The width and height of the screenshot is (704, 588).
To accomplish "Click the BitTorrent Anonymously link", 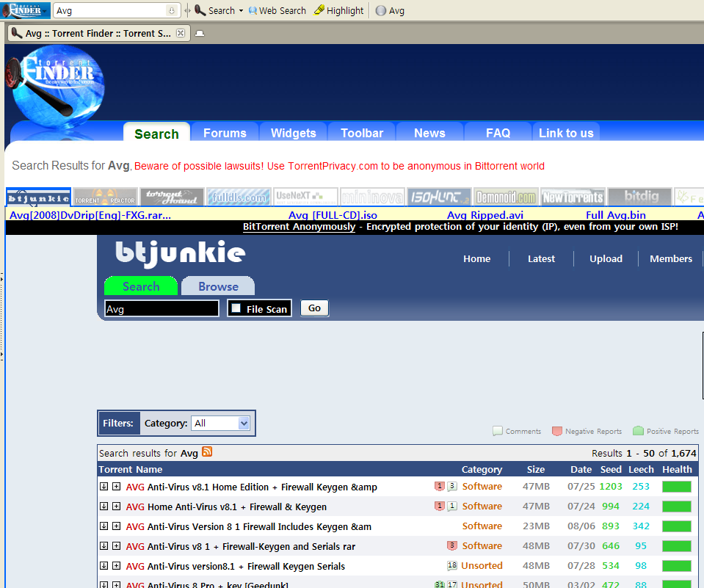I will (x=299, y=227).
